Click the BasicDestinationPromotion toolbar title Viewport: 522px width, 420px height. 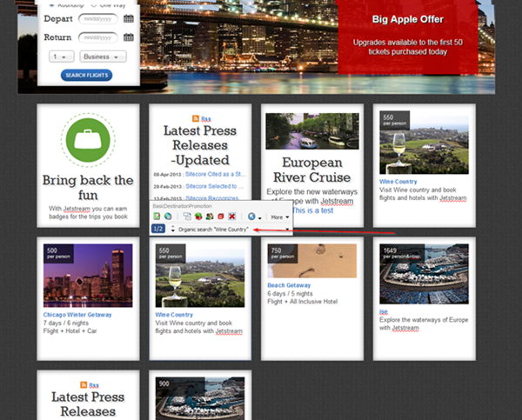coord(182,206)
